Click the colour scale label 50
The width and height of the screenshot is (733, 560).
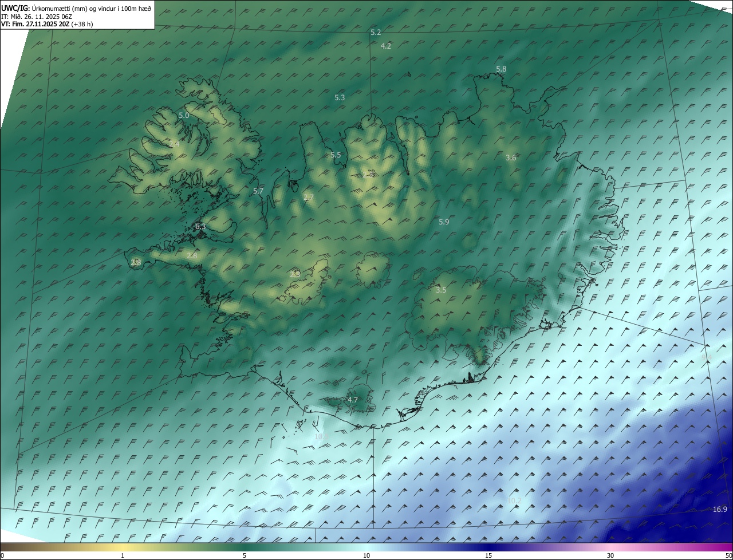click(x=728, y=555)
